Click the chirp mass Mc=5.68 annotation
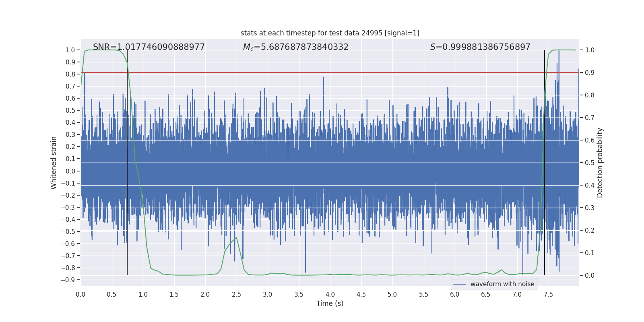Image resolution: width=644 pixels, height=322 pixels. click(295, 47)
